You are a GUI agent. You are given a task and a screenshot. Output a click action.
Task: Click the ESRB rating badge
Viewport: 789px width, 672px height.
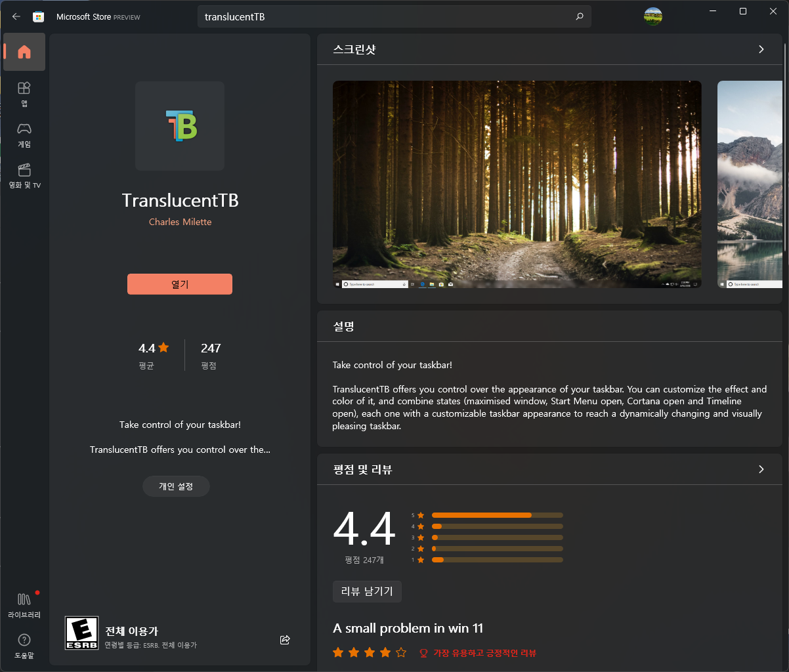(82, 633)
